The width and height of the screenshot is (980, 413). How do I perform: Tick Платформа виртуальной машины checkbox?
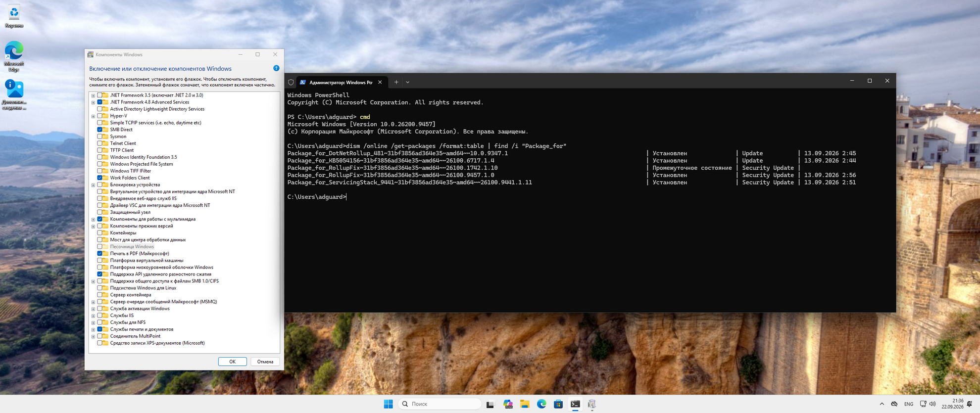pyautogui.click(x=99, y=260)
